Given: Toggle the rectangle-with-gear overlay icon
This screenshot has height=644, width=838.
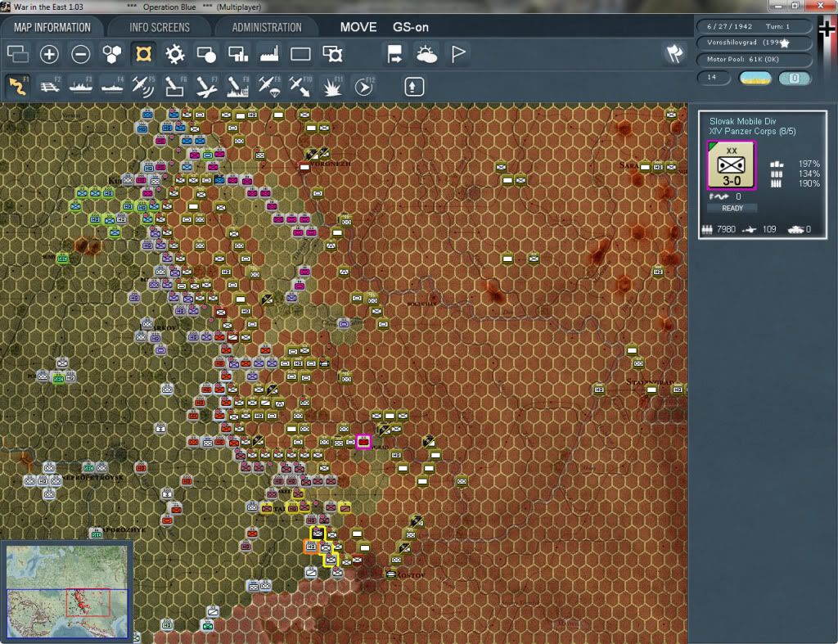Looking at the screenshot, I should point(332,54).
